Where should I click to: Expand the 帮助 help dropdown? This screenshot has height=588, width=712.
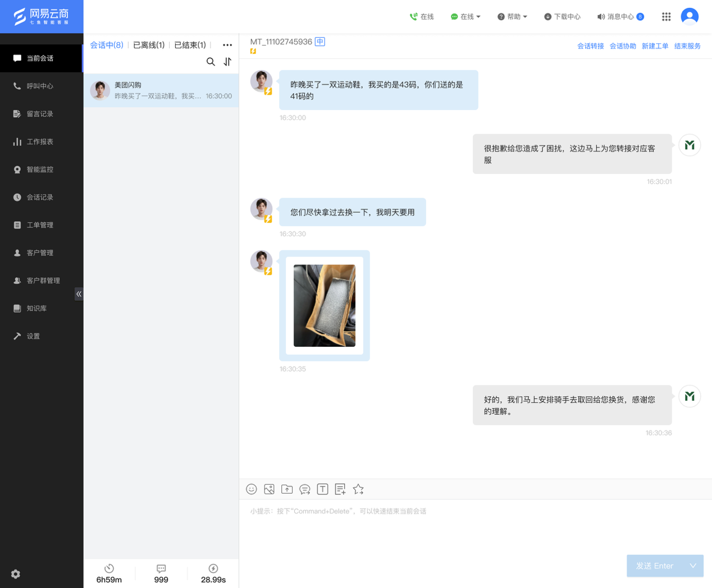point(512,17)
